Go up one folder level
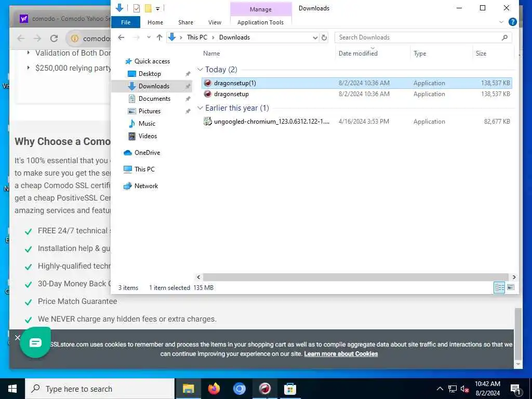532x399 pixels. click(159, 37)
